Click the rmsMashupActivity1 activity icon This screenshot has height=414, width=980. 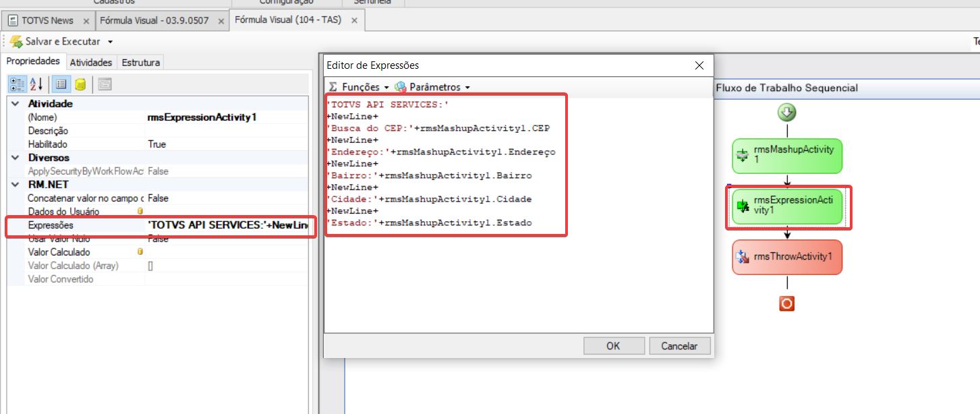coord(743,156)
